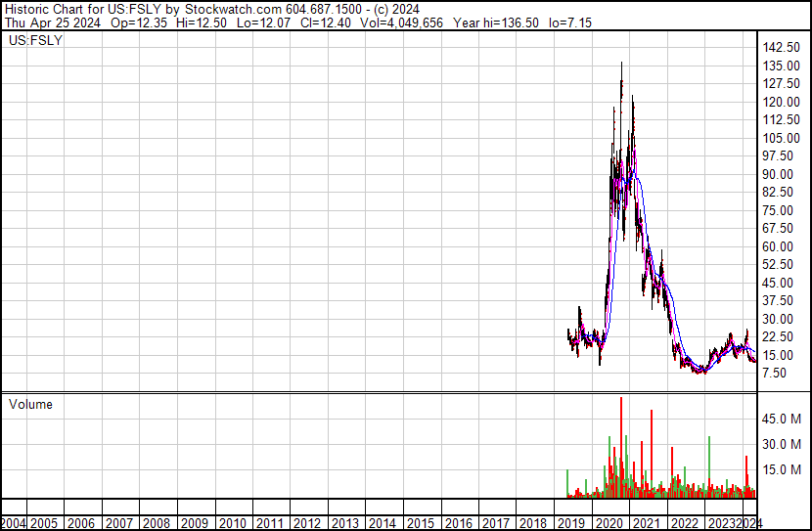Click the 30.0 M volume axis label

click(782, 444)
